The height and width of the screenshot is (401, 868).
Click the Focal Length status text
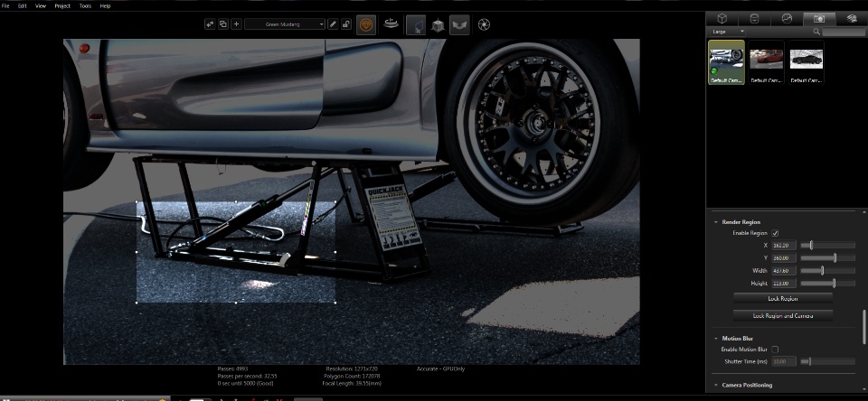tap(354, 383)
